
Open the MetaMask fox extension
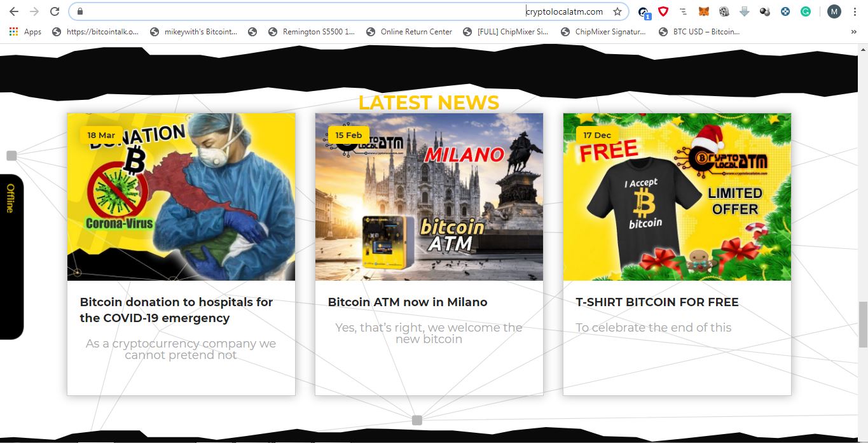pyautogui.click(x=704, y=11)
